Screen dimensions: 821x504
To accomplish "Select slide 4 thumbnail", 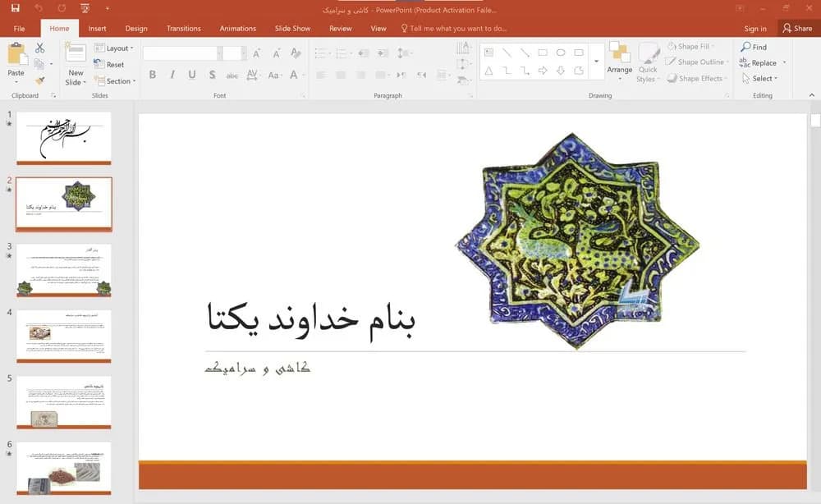I will click(x=64, y=336).
